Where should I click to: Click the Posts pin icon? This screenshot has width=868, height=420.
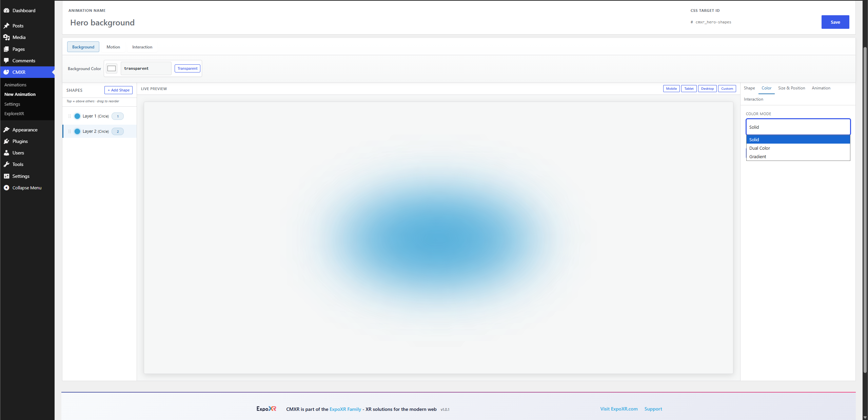click(6, 26)
